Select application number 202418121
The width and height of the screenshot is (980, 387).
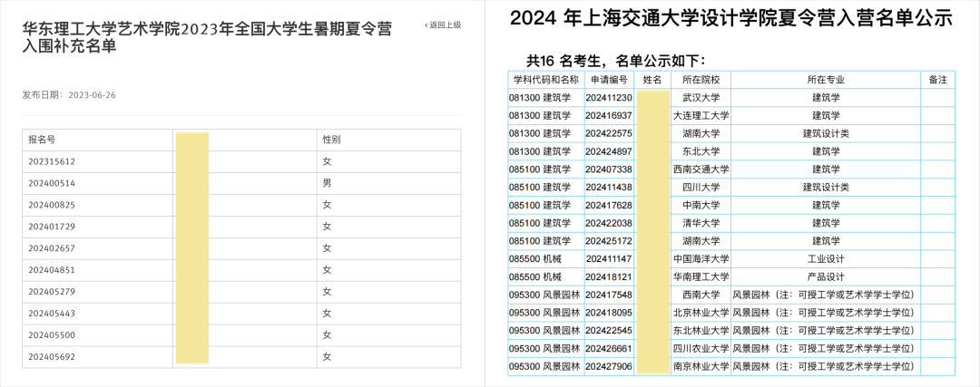610,276
